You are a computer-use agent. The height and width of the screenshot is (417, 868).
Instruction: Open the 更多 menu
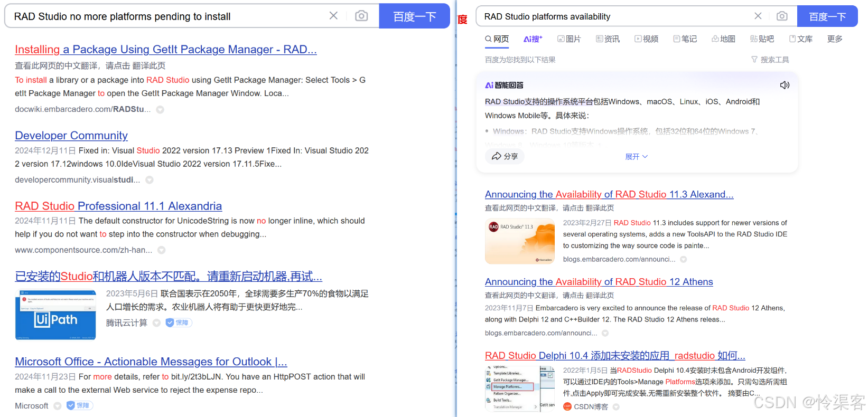835,39
